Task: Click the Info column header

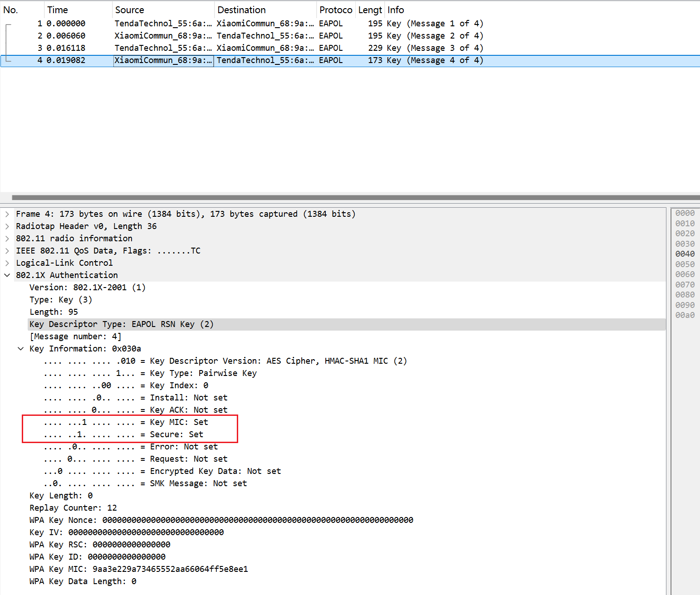Action: [x=542, y=10]
